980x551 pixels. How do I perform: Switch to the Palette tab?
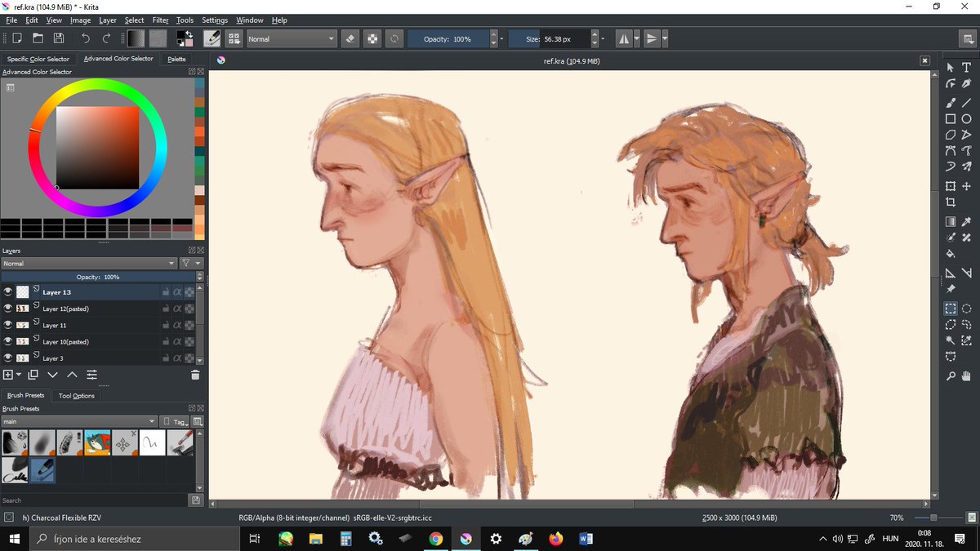177,59
